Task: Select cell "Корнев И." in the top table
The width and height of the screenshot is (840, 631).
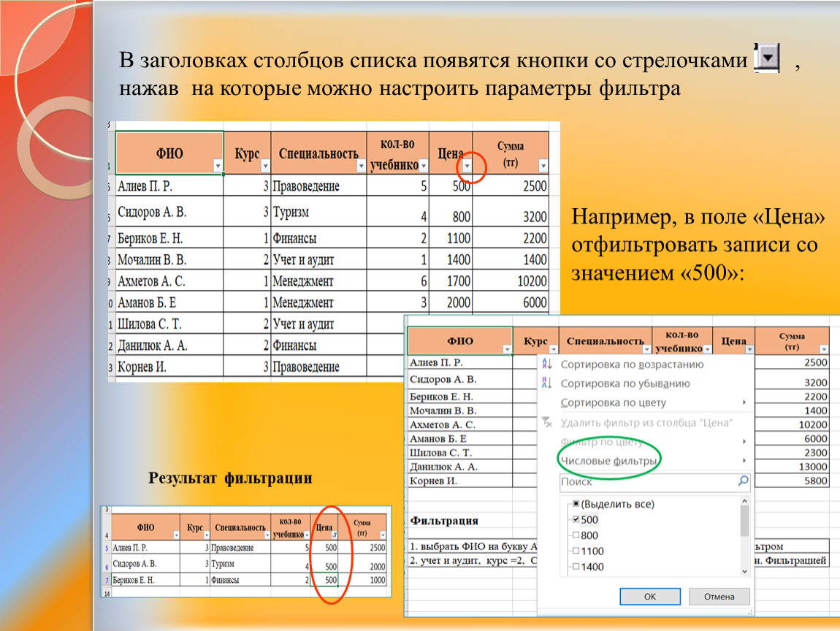Action: tap(169, 367)
